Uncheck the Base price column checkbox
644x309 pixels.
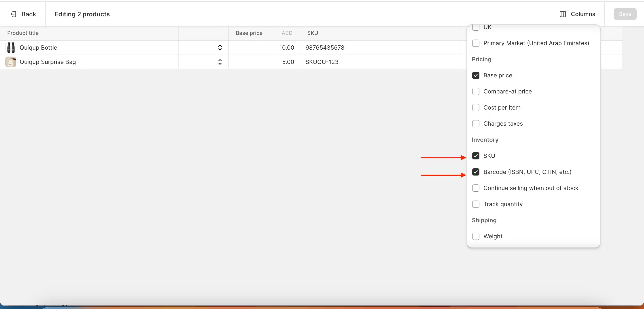click(x=475, y=75)
